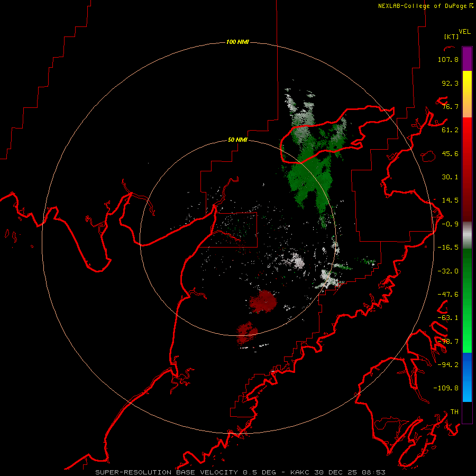The image size is (476, 476).
Task: Click the [KT] units label
Action: pos(451,36)
